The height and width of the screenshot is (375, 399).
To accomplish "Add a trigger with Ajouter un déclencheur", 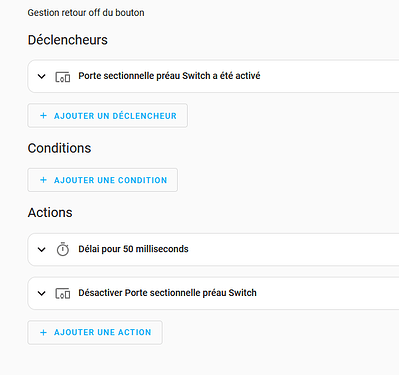I will pos(107,116).
